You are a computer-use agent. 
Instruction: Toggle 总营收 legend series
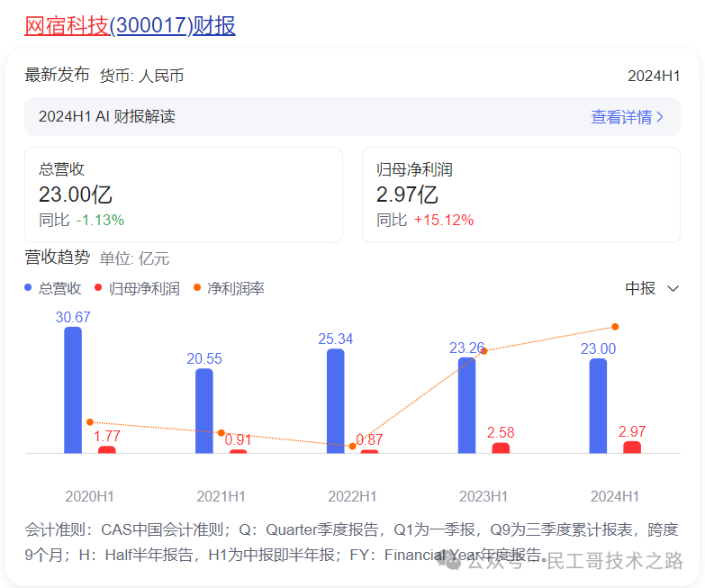(x=53, y=288)
